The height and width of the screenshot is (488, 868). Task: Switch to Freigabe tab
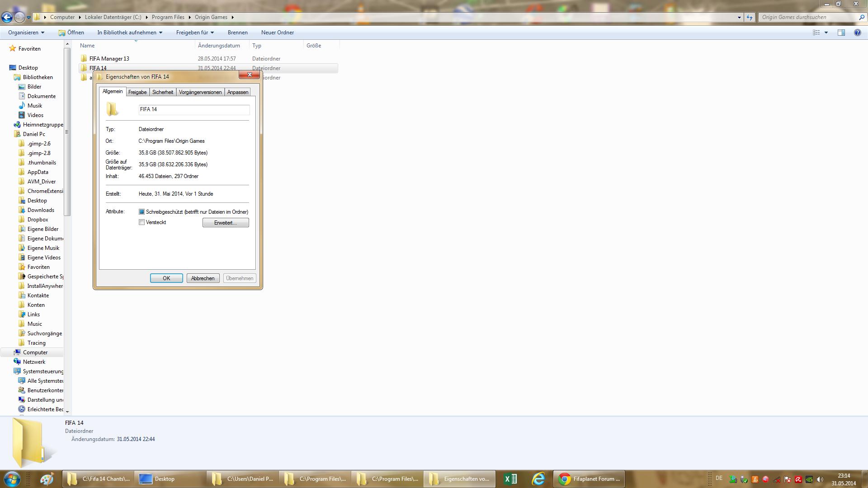137,92
